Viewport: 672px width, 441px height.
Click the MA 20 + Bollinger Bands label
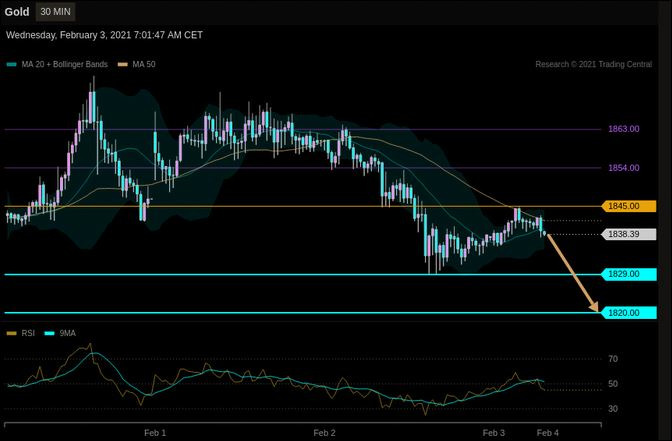[x=64, y=64]
